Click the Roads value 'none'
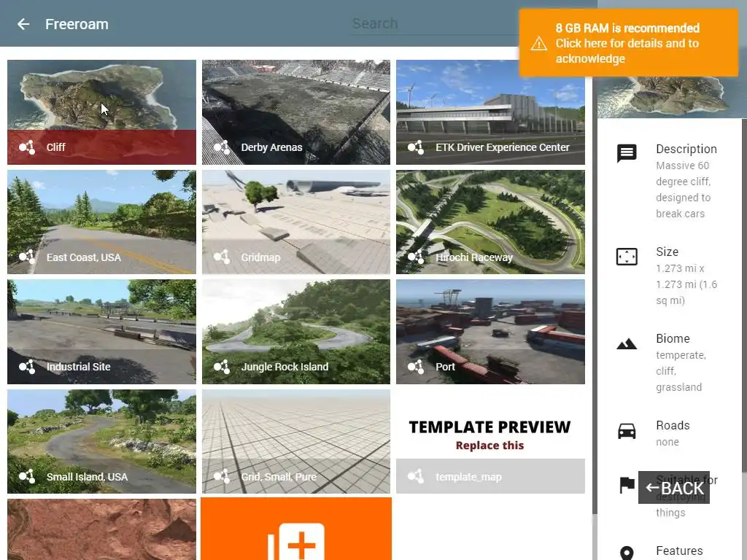The width and height of the screenshot is (747, 560). [667, 442]
